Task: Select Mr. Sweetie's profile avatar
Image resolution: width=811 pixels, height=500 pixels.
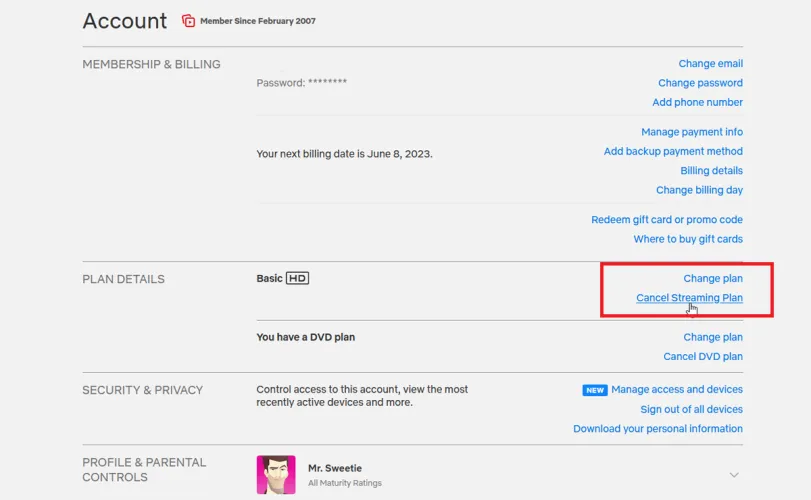Action: (276, 474)
